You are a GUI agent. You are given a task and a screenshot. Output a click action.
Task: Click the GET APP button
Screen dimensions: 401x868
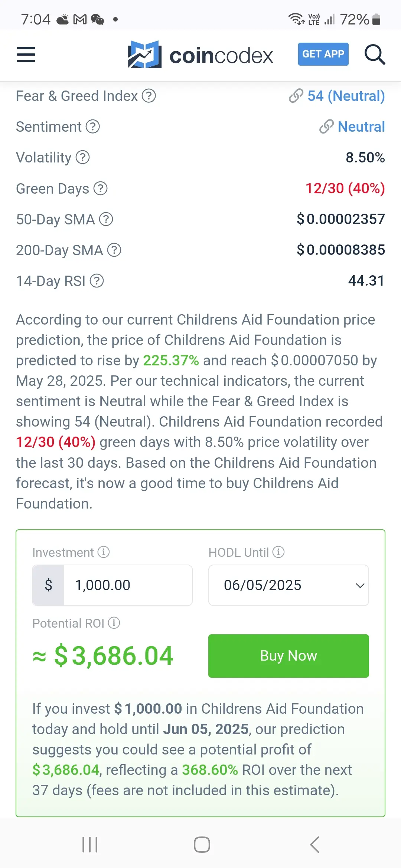[323, 54]
